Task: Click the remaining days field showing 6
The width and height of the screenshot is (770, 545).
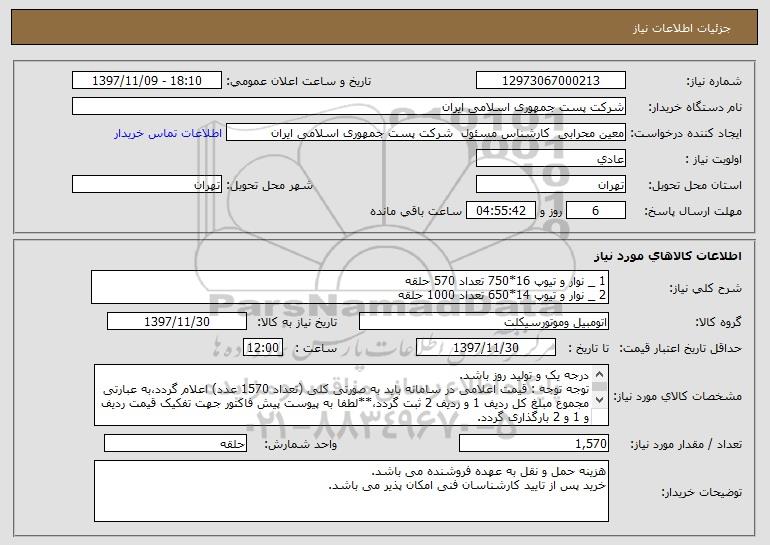Action: (x=596, y=211)
